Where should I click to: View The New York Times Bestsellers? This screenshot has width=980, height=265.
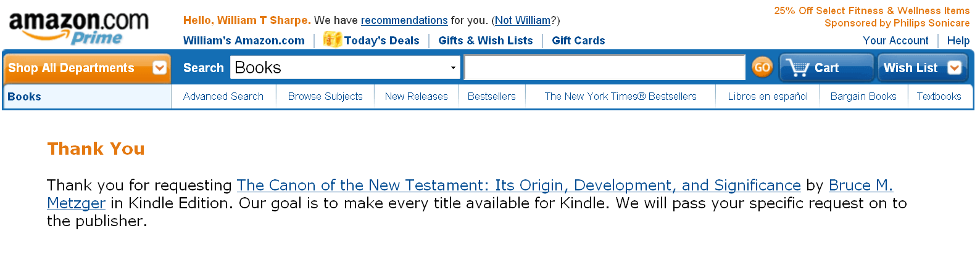(620, 97)
